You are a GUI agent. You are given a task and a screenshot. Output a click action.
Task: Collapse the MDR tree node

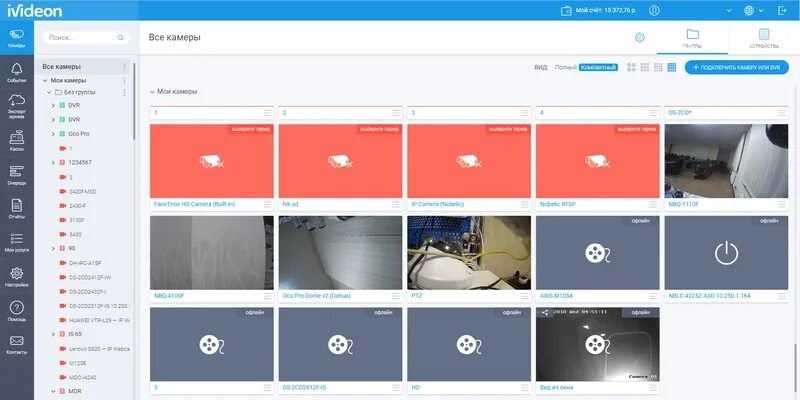[x=53, y=391]
